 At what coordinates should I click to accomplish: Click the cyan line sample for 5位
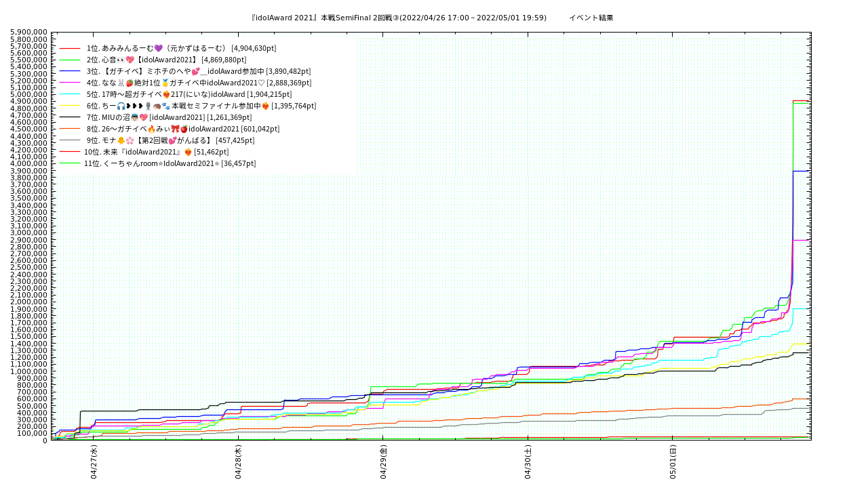[69, 94]
